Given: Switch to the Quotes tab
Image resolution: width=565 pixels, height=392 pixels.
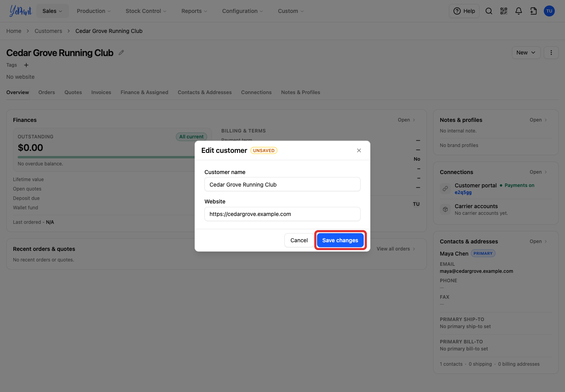Looking at the screenshot, I should tap(73, 93).
